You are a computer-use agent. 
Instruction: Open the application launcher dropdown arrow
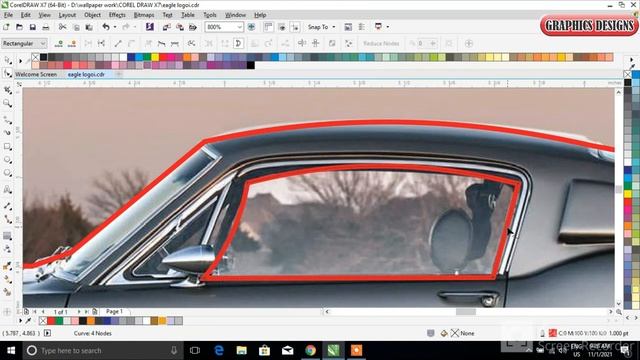(388, 27)
